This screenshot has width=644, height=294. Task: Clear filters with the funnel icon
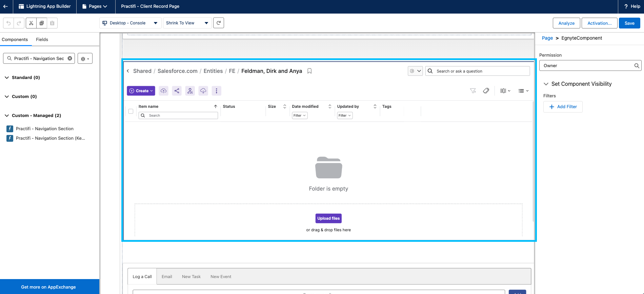473,91
